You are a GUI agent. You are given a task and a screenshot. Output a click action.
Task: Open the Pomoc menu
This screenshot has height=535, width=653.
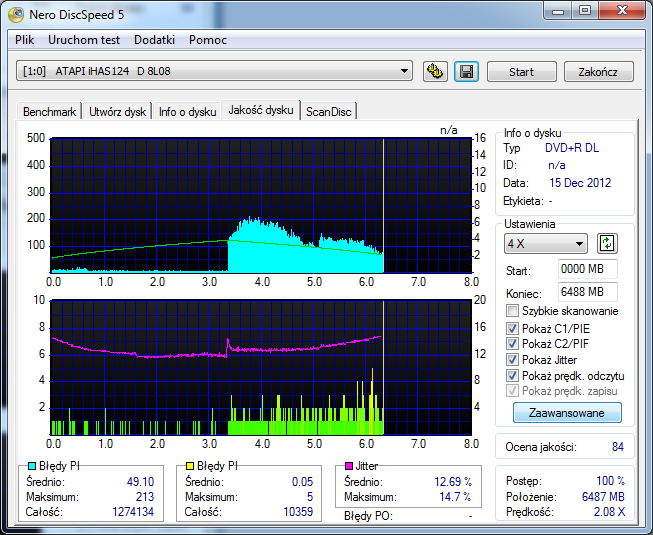pos(208,40)
